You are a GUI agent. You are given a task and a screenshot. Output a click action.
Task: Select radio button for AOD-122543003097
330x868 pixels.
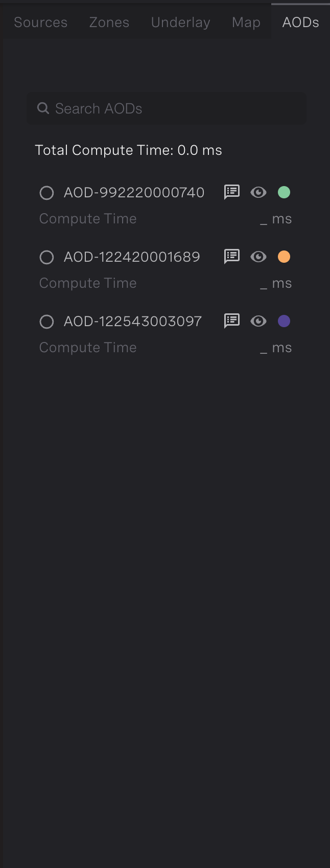coord(46,322)
